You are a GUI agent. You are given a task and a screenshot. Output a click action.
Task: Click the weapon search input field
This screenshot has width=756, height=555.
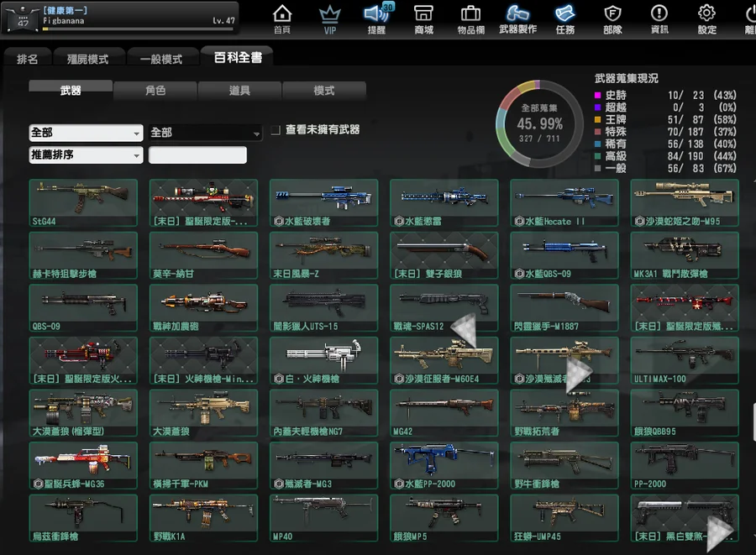tap(197, 155)
